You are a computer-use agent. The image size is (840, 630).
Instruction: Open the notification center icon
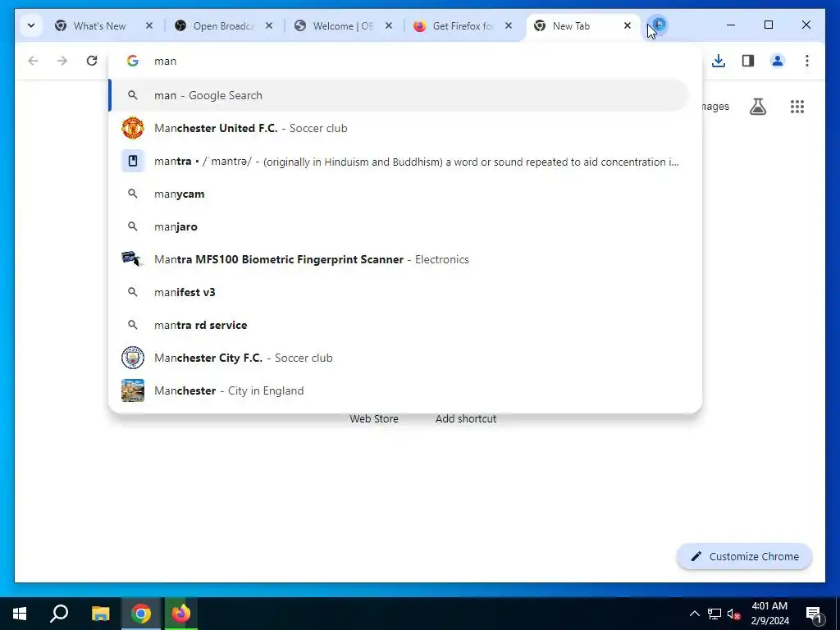(x=815, y=614)
